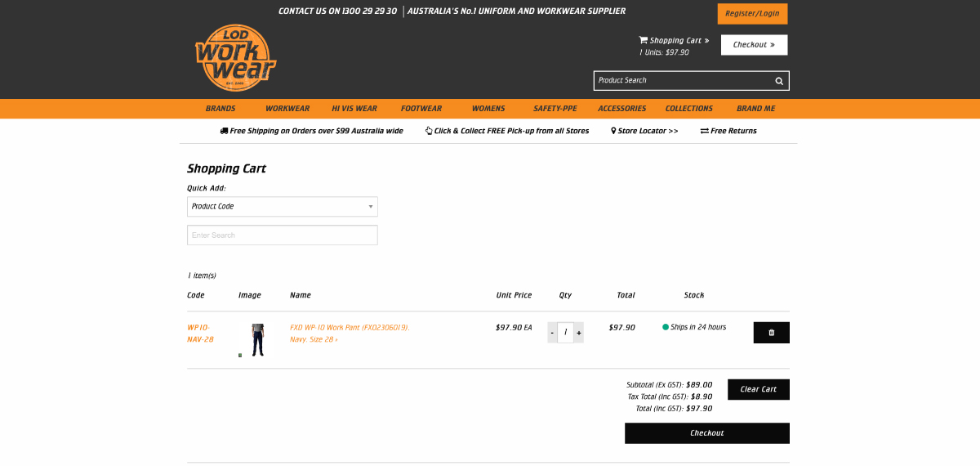Screen dimensions: 980x466
Task: Click the search magnifier icon
Action: (x=779, y=81)
